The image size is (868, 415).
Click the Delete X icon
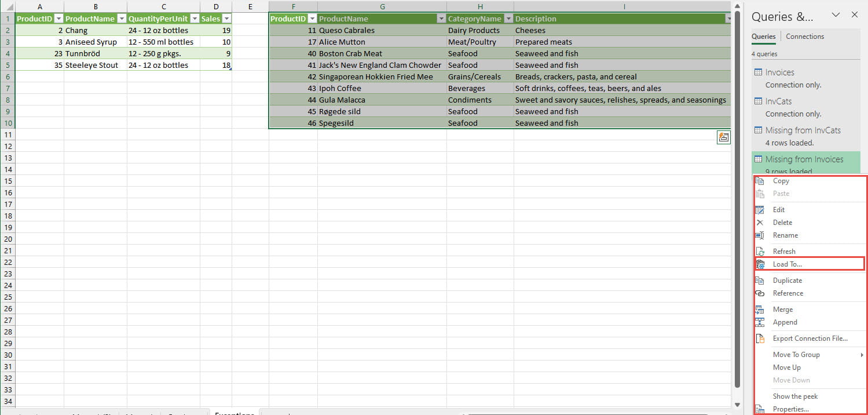tap(760, 223)
